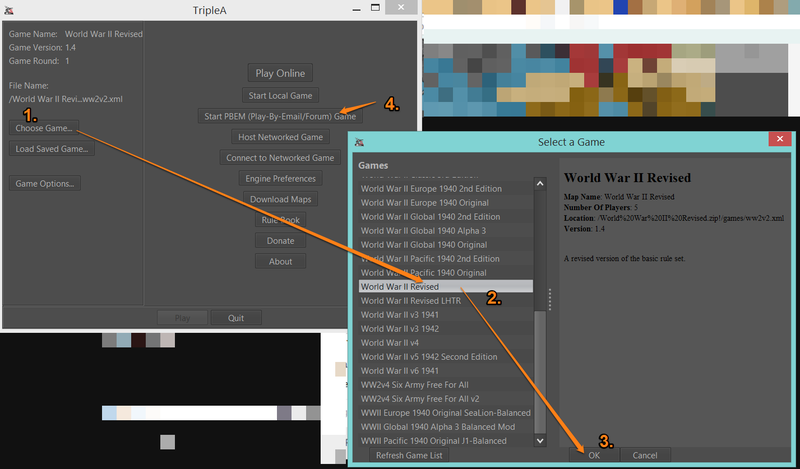Click the Select a Game dialog icon

pos(359,142)
